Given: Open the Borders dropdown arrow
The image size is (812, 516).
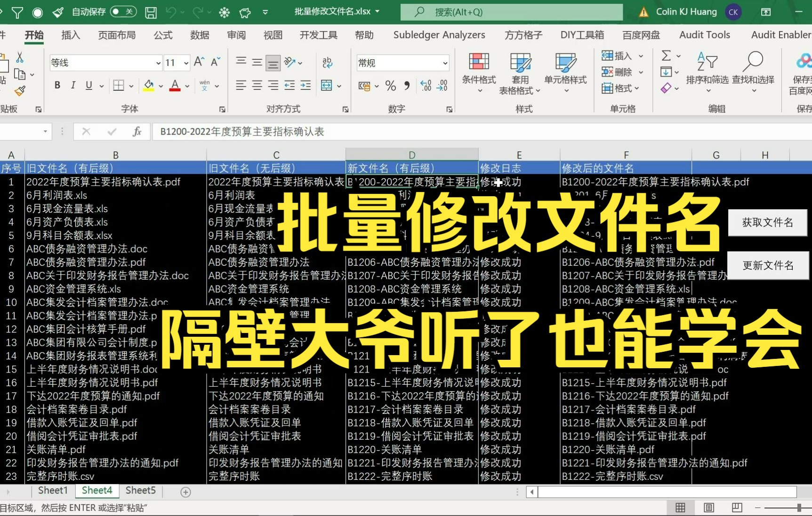Looking at the screenshot, I should point(131,86).
